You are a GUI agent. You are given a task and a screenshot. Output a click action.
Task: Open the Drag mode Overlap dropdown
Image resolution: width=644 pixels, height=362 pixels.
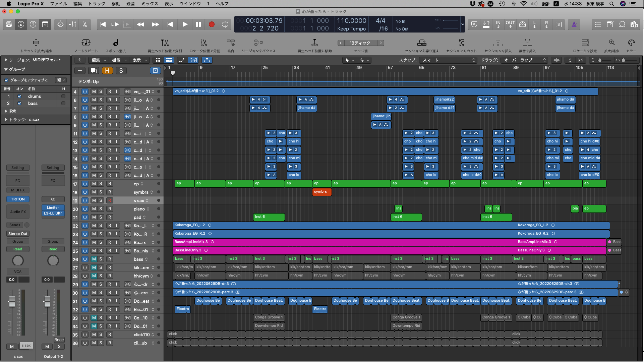click(x=525, y=60)
